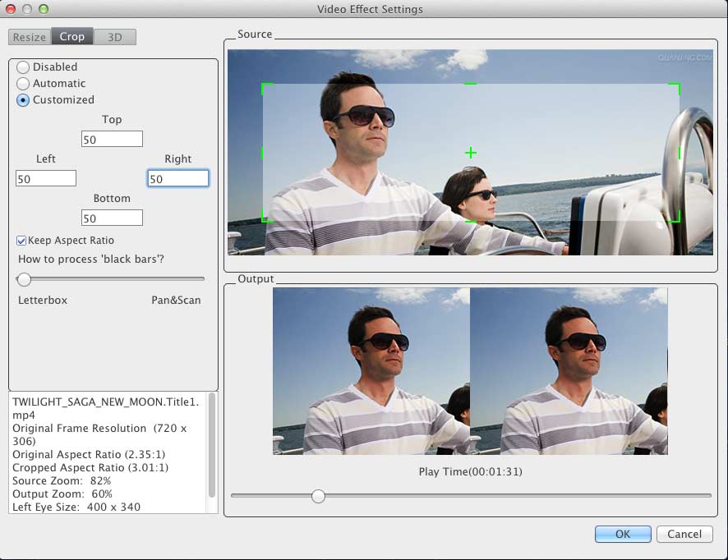Click the 'Output Zoom: 60%' line

62,493
